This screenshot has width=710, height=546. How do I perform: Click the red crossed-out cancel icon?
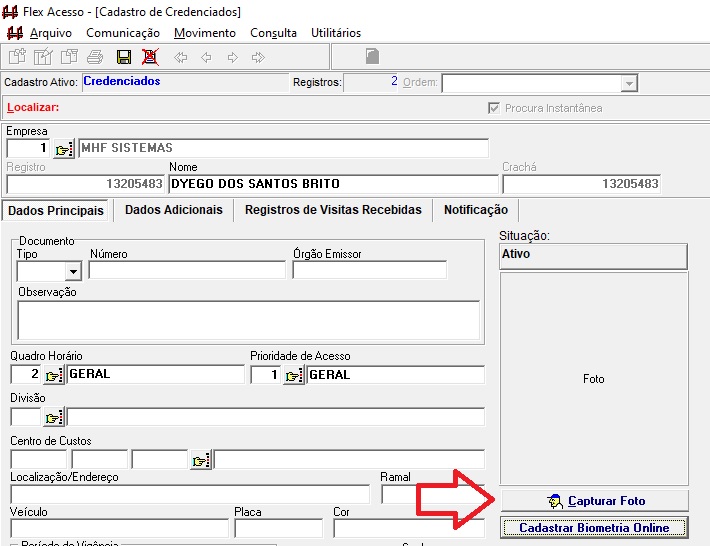[x=150, y=57]
